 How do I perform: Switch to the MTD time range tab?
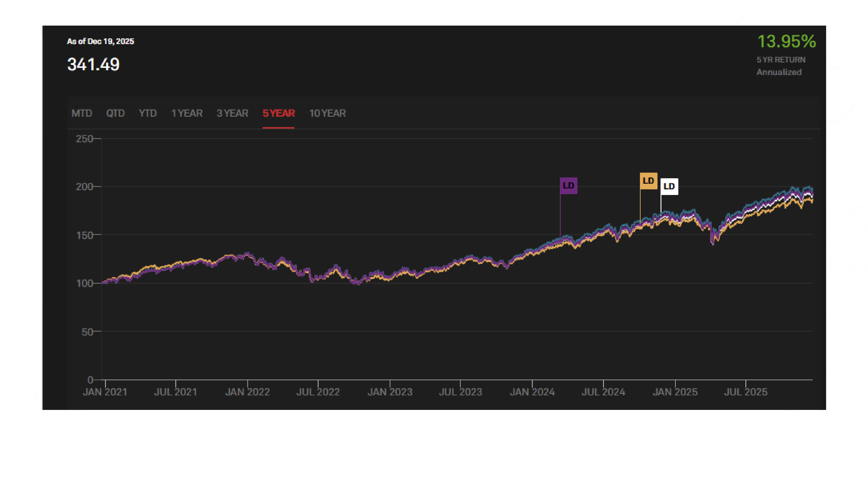82,113
